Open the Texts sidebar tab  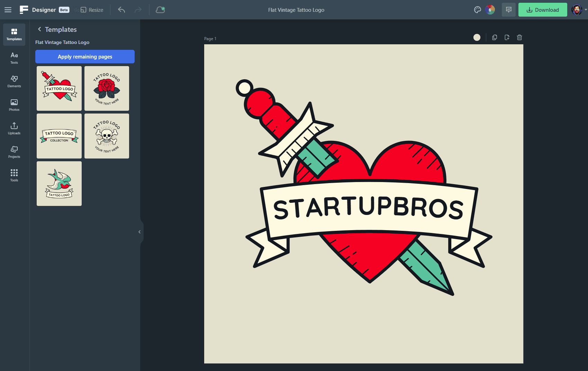14,58
